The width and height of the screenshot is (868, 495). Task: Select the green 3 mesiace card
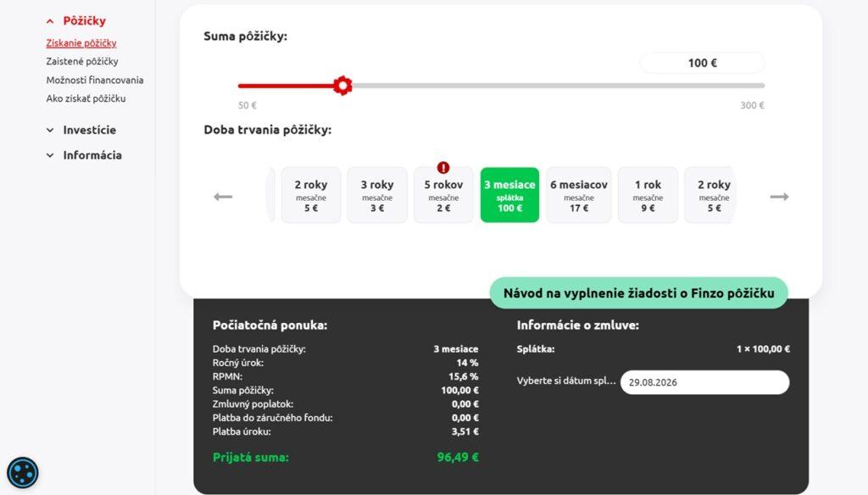pyautogui.click(x=509, y=195)
